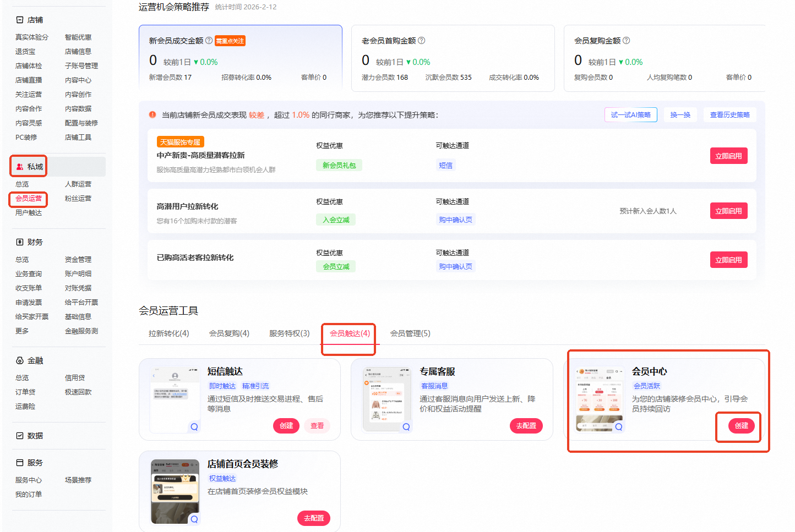Open 场景推荐 under 服务
Image resolution: width=795 pixels, height=532 pixels.
78,480
